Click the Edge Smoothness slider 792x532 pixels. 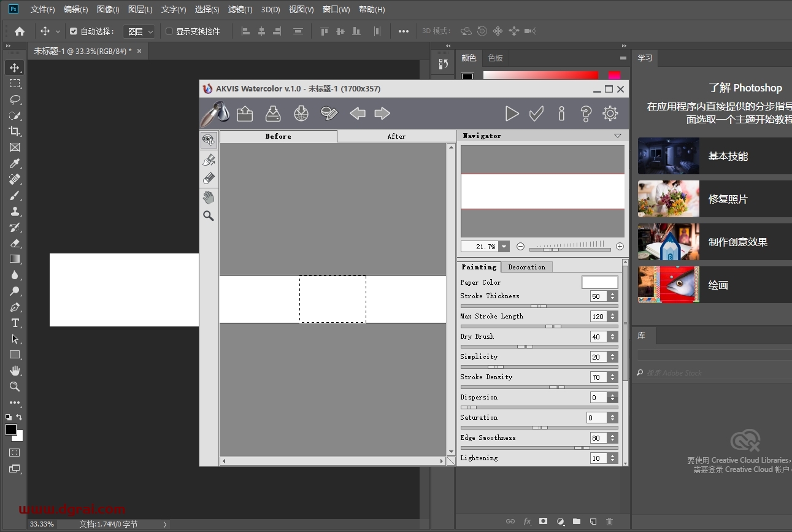click(539, 447)
